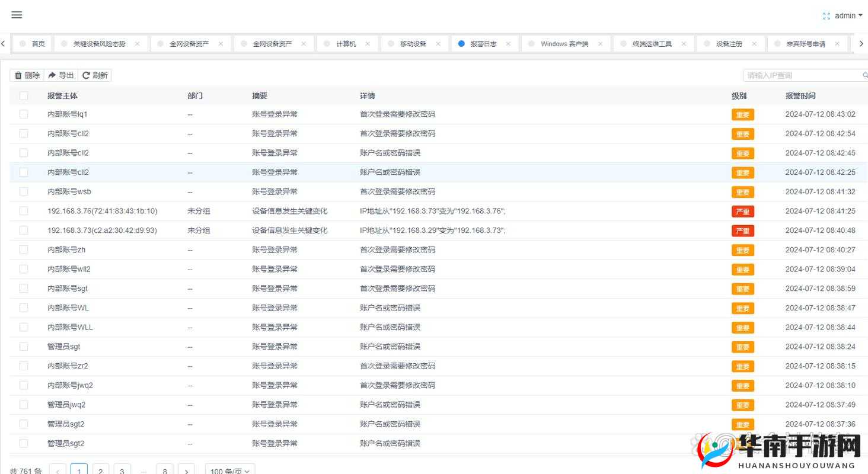This screenshot has width=868, height=474.
Task: Check the checkbox for 内部账号lq1 row
Action: pyautogui.click(x=23, y=114)
